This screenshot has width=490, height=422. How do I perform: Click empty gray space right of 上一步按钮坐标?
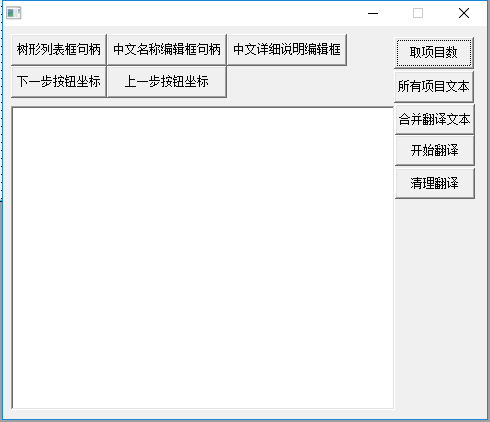[x=310, y=82]
